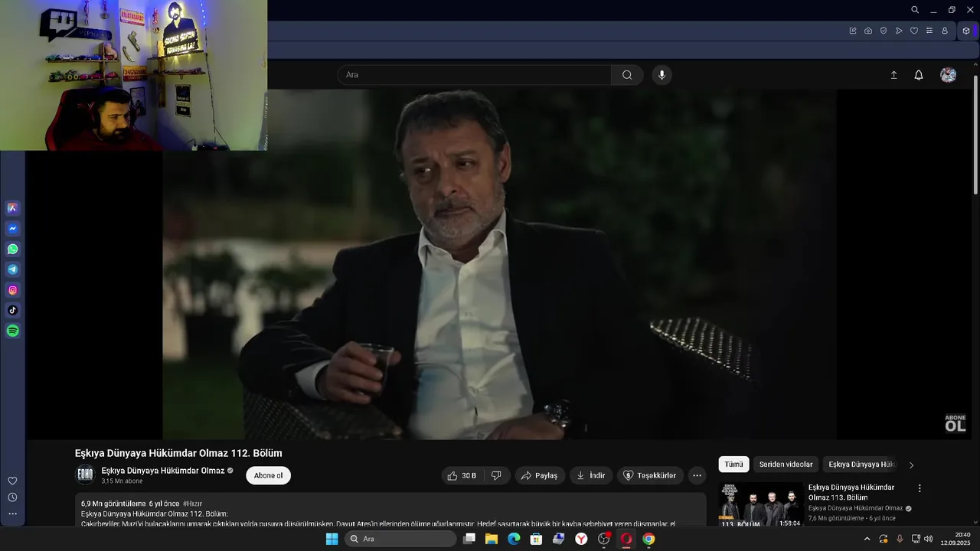980x551 pixels.
Task: Click the EDHO channel avatar
Action: pyautogui.click(x=85, y=474)
